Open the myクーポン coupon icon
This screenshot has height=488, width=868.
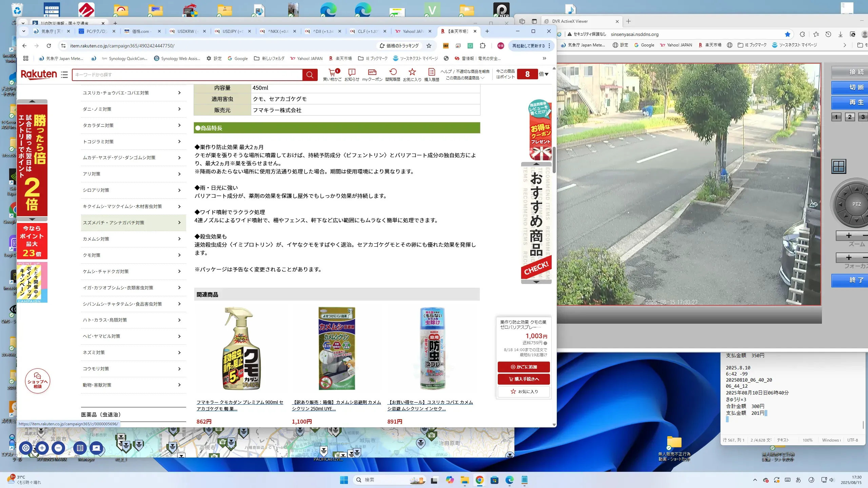pos(372,72)
